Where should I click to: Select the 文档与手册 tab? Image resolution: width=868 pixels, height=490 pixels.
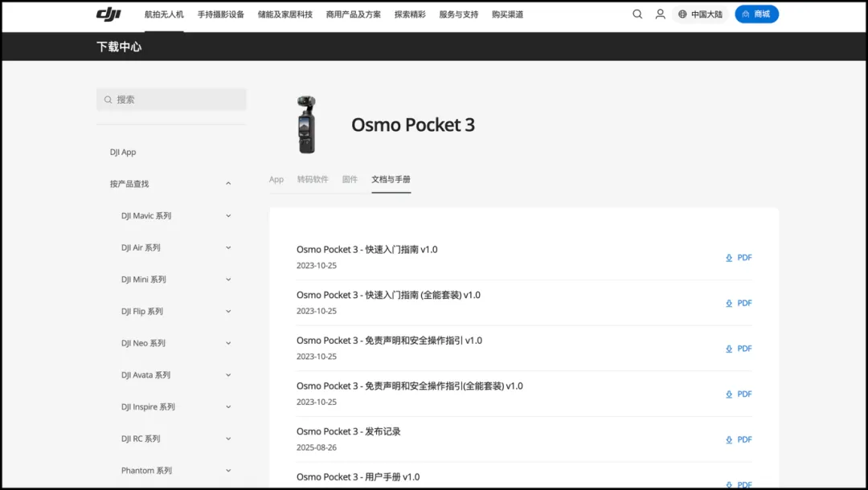click(391, 179)
